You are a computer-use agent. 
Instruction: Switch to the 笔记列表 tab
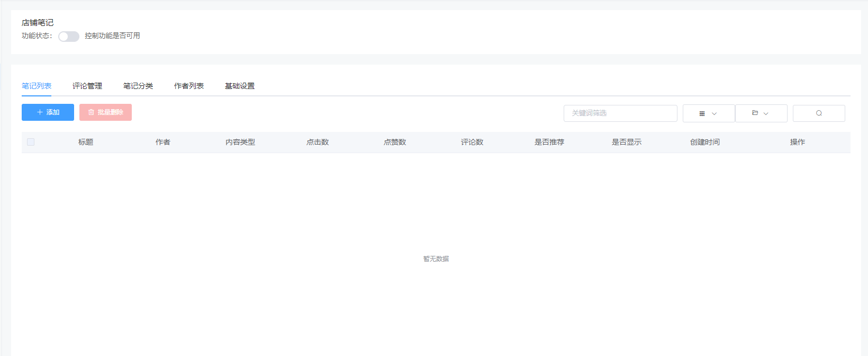tap(37, 86)
